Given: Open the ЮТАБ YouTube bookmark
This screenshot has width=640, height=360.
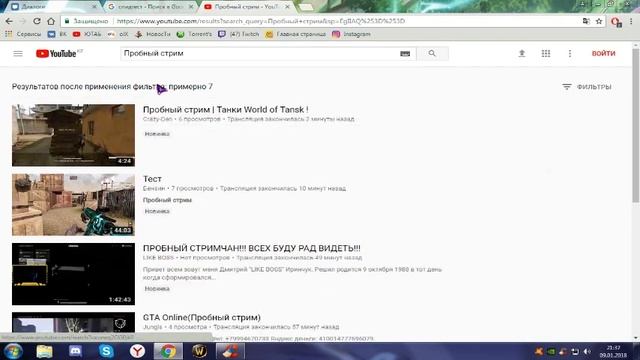Looking at the screenshot, I should pyautogui.click(x=87, y=34).
